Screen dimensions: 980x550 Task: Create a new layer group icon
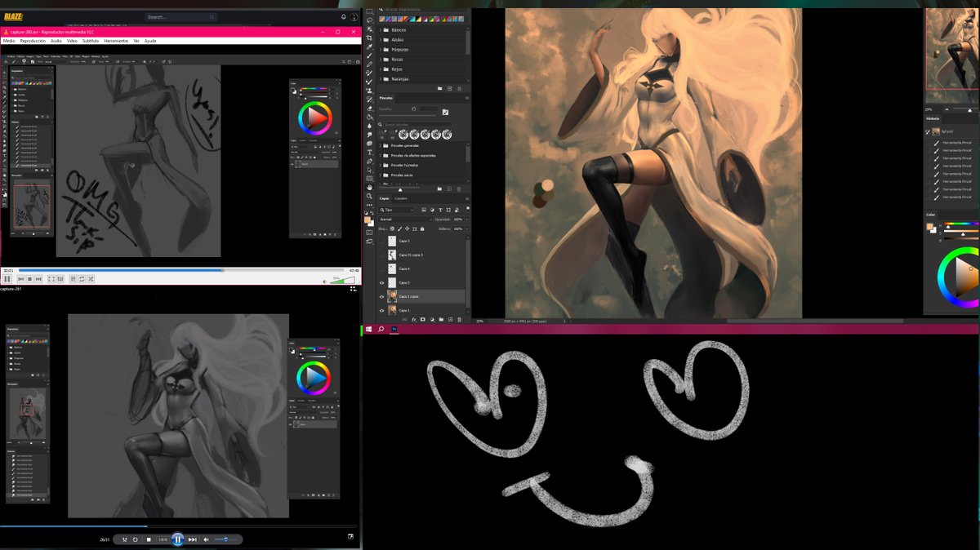pos(441,319)
